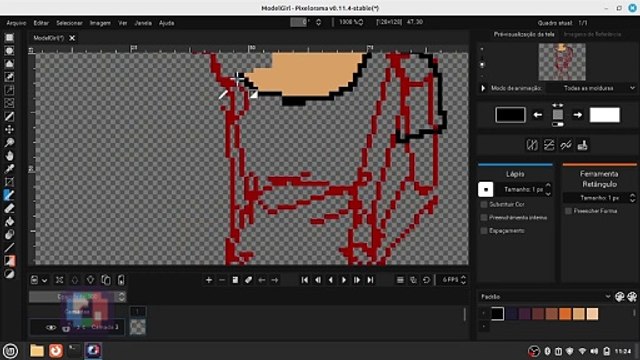Adjust the FPS stepper arrows
Image resolution: width=640 pixels, height=360 pixels.
[x=463, y=280]
